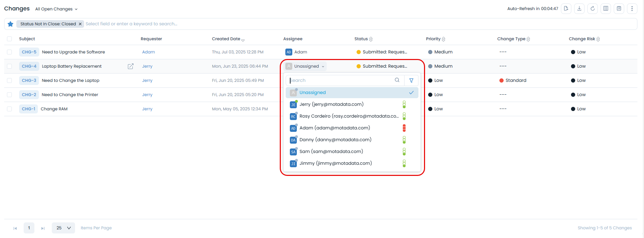
Task: Click the download icon in toolbar
Action: pos(579,9)
